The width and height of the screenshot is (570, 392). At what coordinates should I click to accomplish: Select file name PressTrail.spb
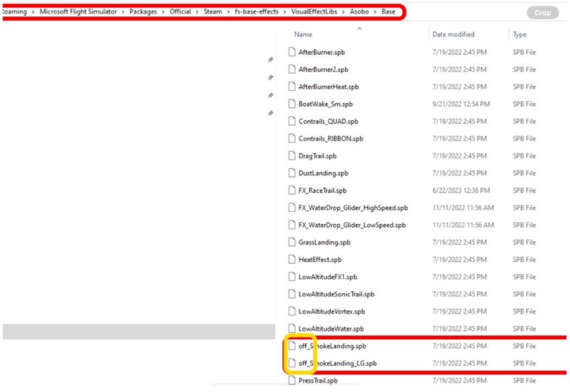(x=318, y=380)
